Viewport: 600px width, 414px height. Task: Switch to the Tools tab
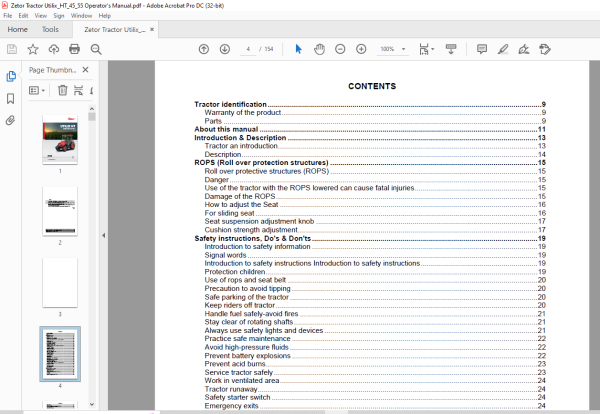tap(50, 29)
